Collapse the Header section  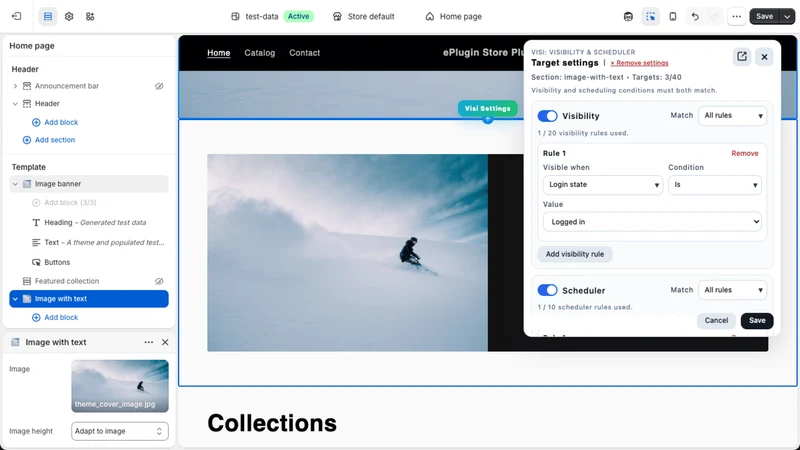(15, 104)
